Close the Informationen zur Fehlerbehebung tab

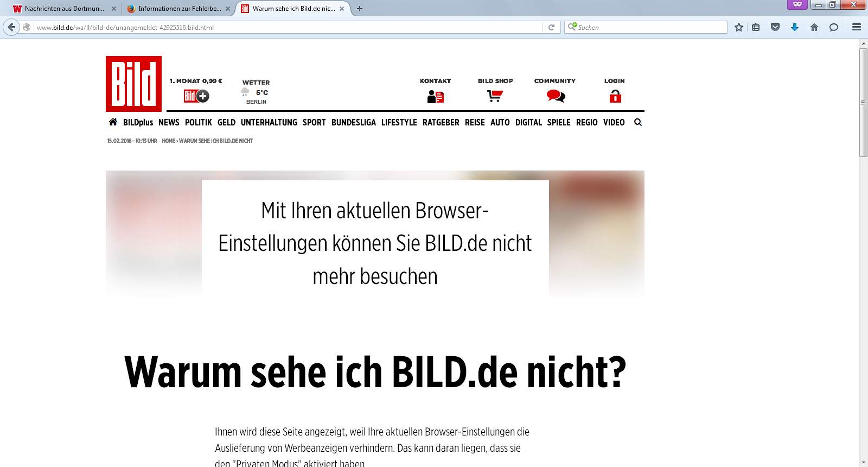click(228, 9)
